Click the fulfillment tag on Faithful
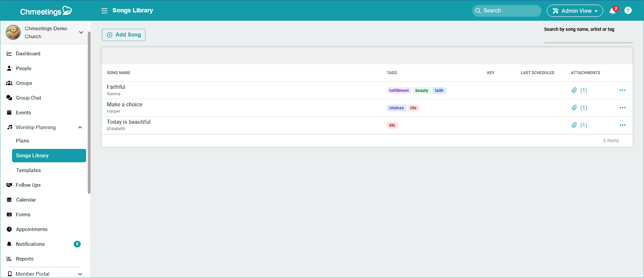Screen dimensions: 644x278 [x=399, y=91]
